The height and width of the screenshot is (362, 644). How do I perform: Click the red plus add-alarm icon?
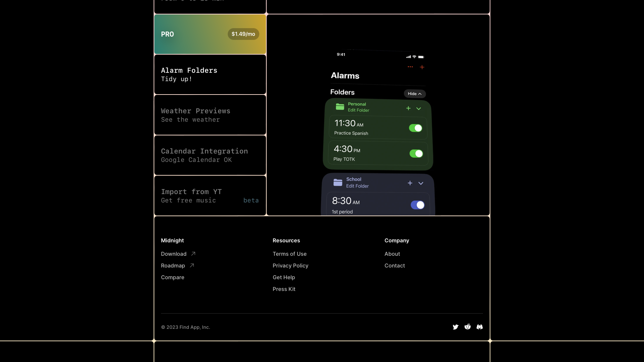pos(422,67)
